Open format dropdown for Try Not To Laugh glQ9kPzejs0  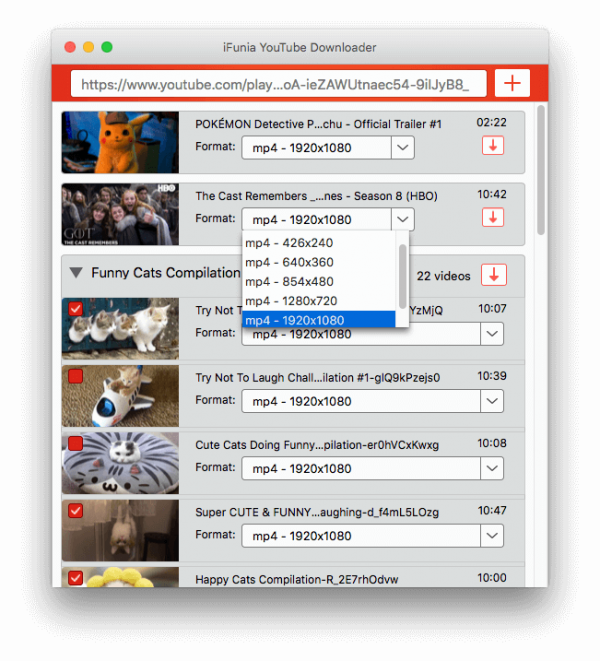492,401
